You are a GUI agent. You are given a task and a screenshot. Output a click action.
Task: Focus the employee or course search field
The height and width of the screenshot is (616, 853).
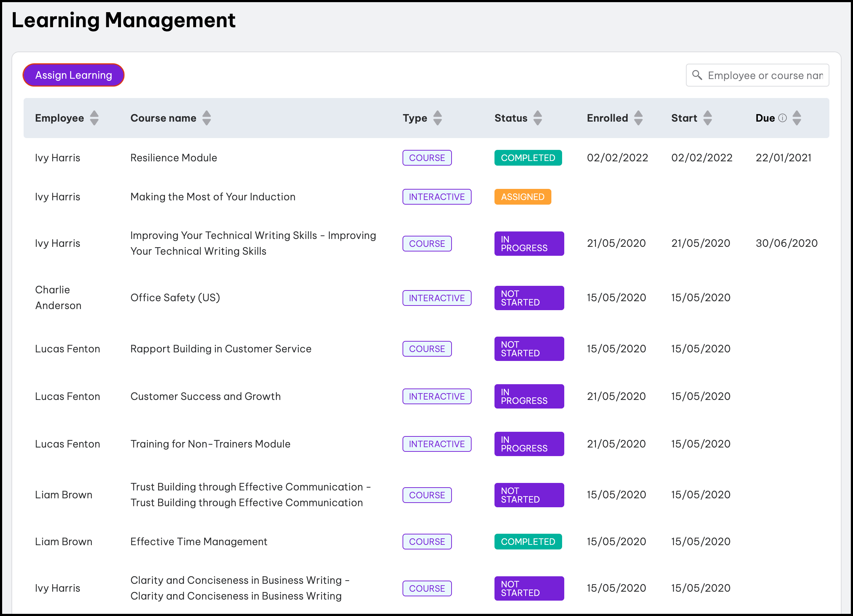click(765, 75)
